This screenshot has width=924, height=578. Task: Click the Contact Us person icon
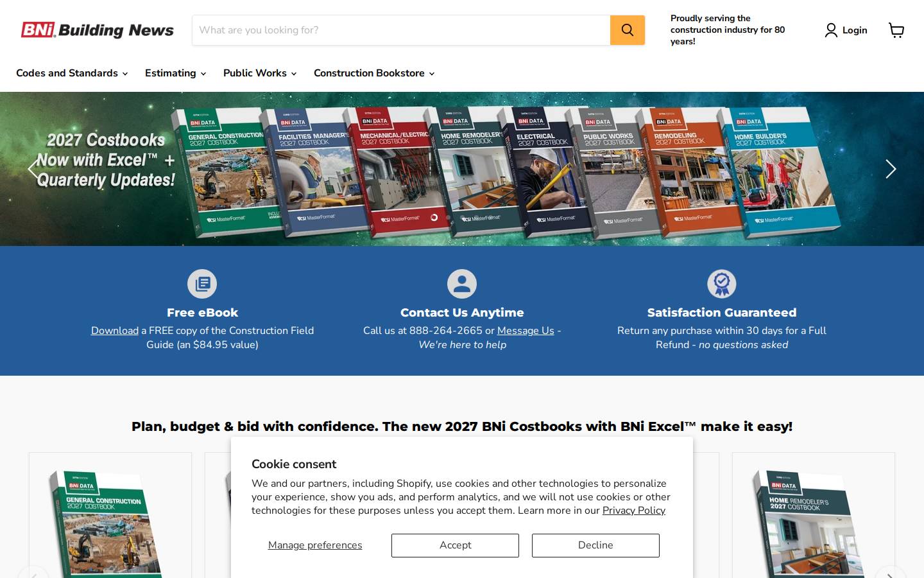[462, 284]
